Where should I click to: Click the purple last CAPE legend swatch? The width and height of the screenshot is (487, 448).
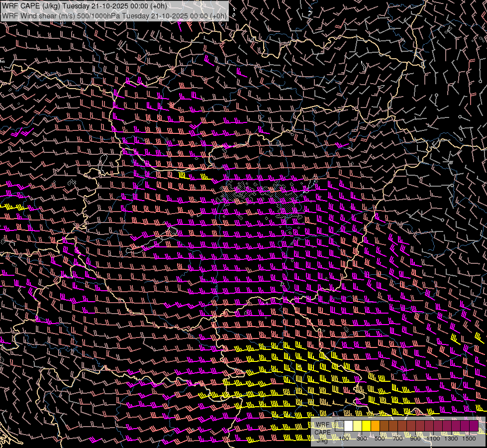click(x=474, y=426)
